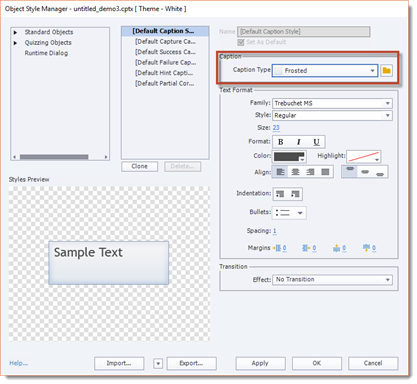
Task: Click the bottom margin icon
Action: click(366, 248)
